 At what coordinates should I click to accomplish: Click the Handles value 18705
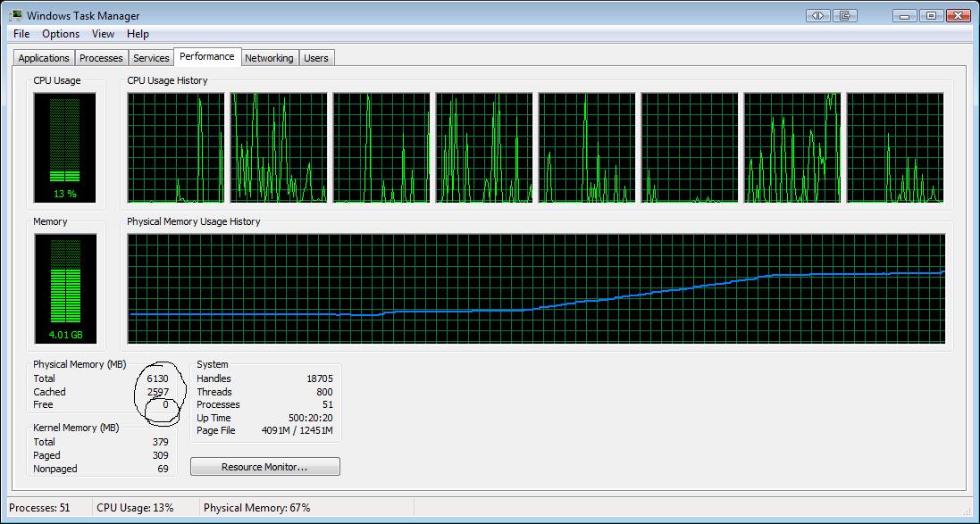pyautogui.click(x=320, y=378)
